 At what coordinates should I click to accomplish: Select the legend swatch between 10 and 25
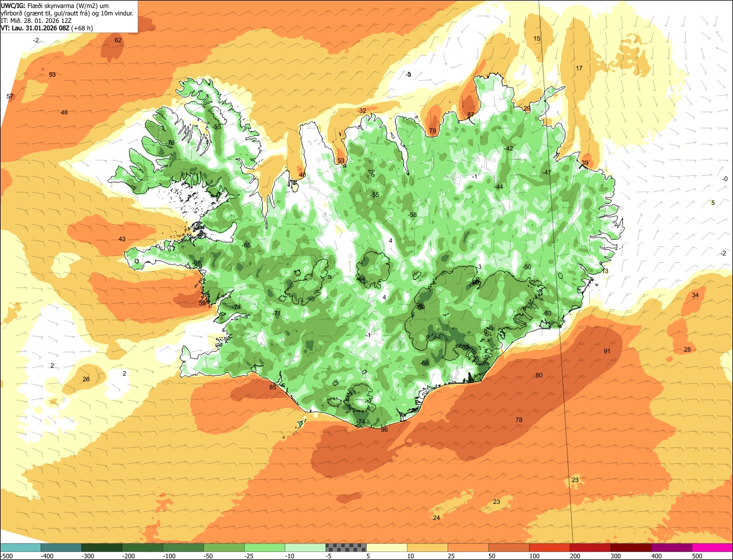(x=427, y=547)
